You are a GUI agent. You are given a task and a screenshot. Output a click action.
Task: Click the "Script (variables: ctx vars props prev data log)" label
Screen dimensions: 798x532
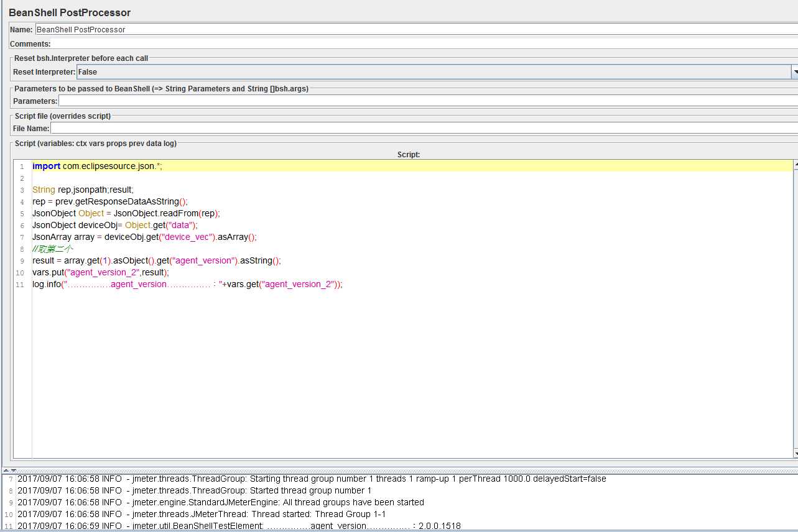(x=96, y=144)
